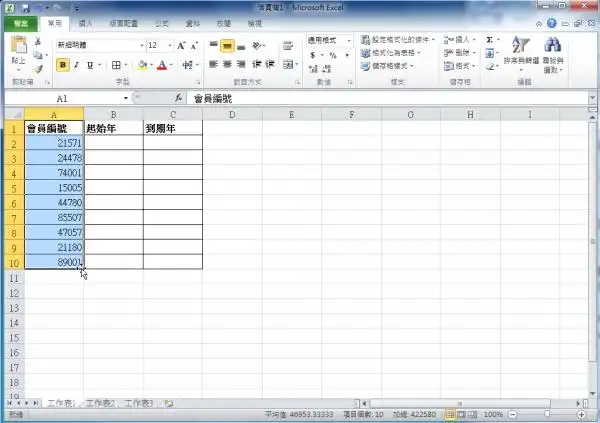Image resolution: width=600 pixels, height=423 pixels.
Task: Click the Fill down icon in editing group
Action: (489, 53)
